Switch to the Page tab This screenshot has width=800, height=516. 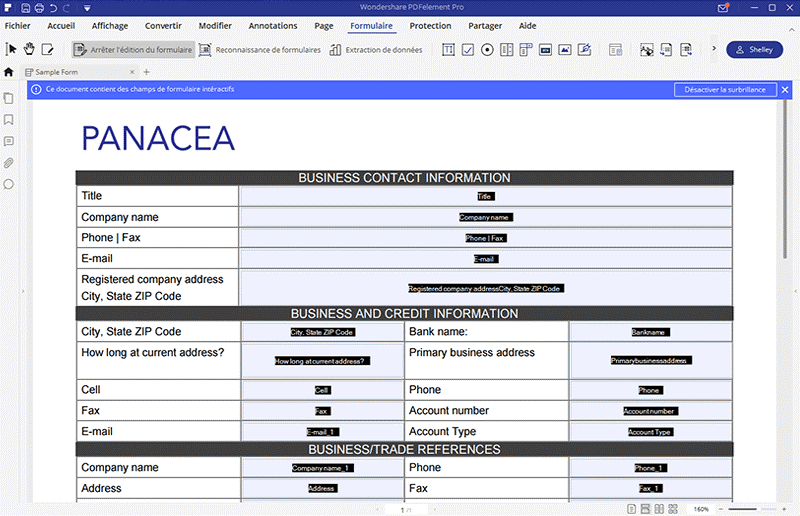pyautogui.click(x=323, y=26)
